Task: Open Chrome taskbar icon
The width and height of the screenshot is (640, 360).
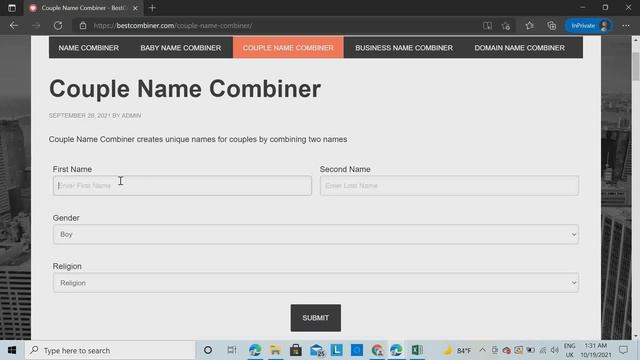Action: 377,350
